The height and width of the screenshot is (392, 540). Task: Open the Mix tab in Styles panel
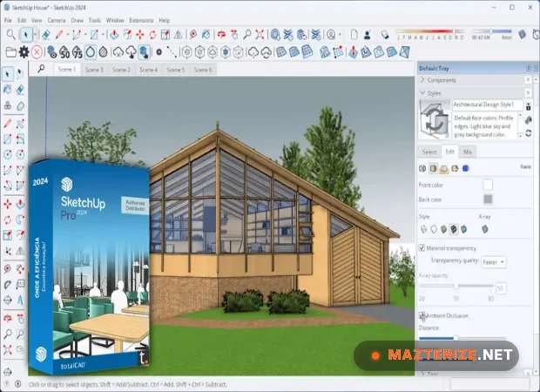pyautogui.click(x=468, y=152)
